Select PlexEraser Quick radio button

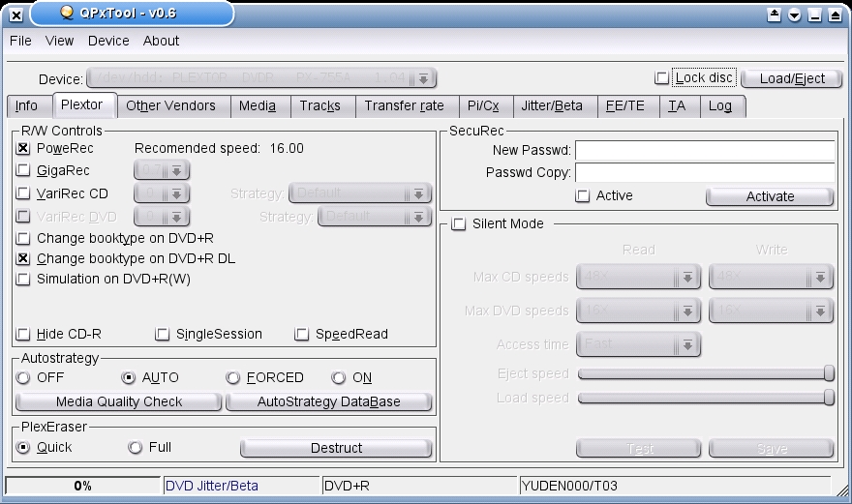pyautogui.click(x=23, y=448)
